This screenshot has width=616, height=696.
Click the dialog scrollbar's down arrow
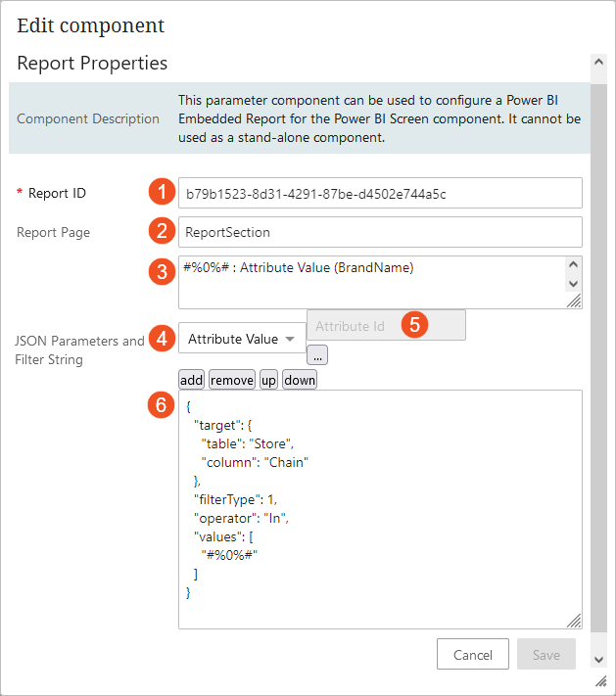[599, 660]
